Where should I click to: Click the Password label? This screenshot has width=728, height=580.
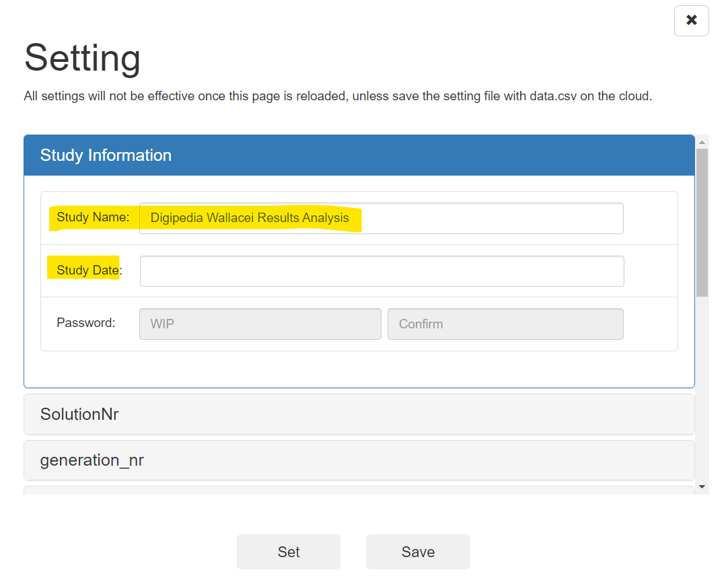[86, 323]
